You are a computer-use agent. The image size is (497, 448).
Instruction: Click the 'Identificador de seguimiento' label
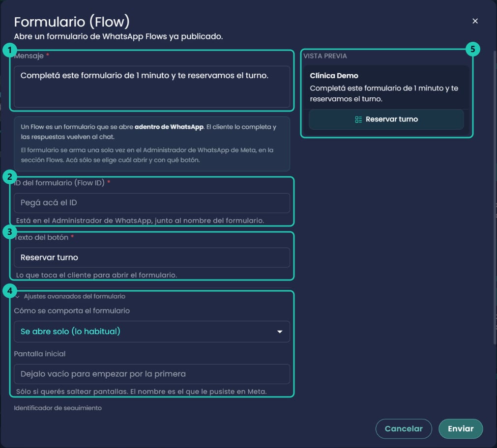pyautogui.click(x=58, y=408)
